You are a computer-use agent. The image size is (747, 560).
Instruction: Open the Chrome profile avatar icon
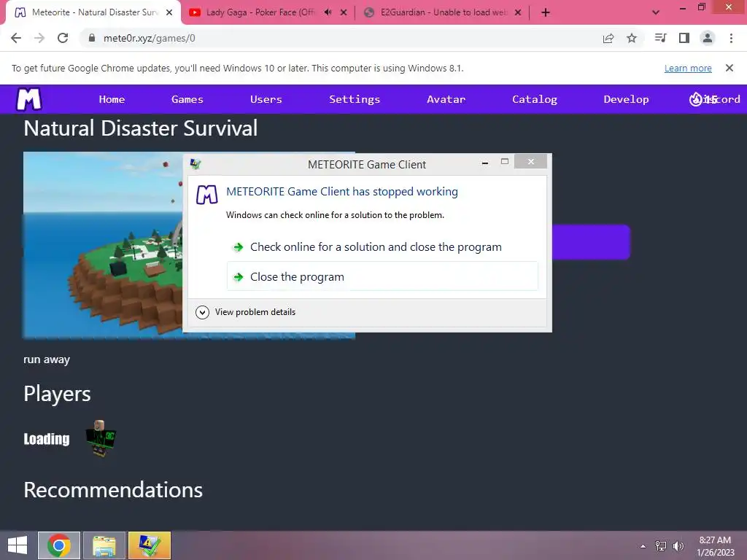(x=708, y=38)
